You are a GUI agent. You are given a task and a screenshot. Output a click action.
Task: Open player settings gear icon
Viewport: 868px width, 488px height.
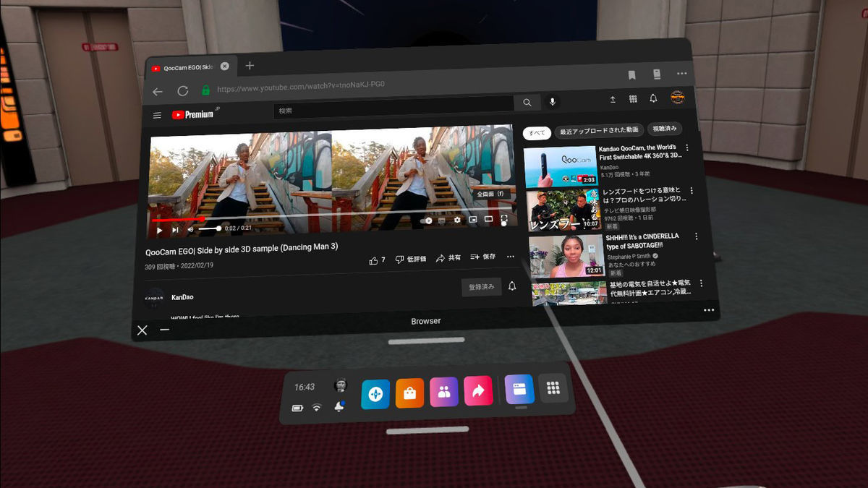coord(457,220)
